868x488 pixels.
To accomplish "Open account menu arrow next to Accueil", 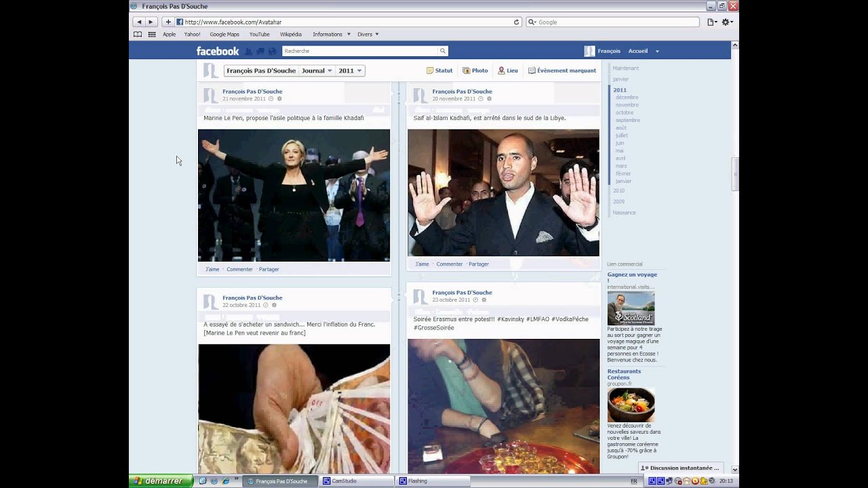I will pos(657,52).
